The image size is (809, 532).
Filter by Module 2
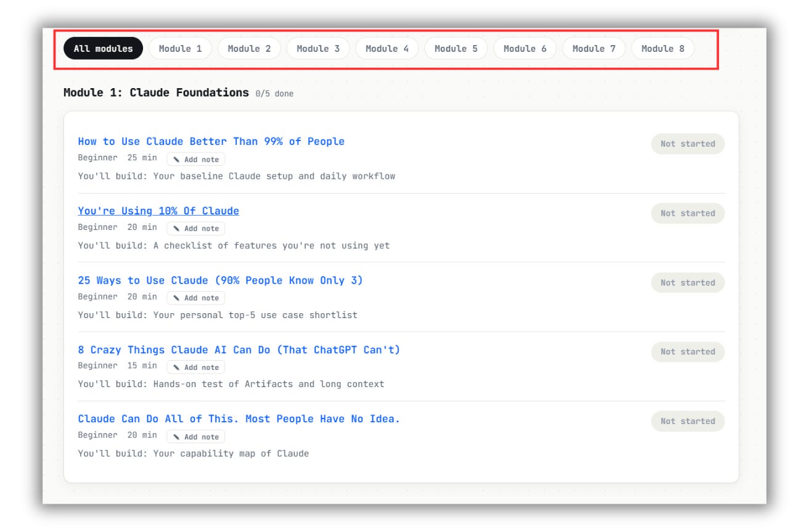(x=249, y=49)
